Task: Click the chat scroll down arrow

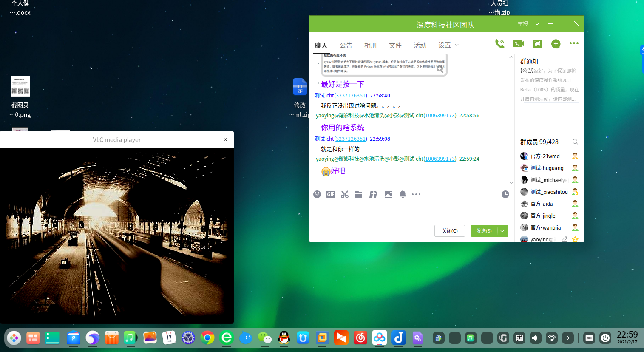Action: click(511, 183)
